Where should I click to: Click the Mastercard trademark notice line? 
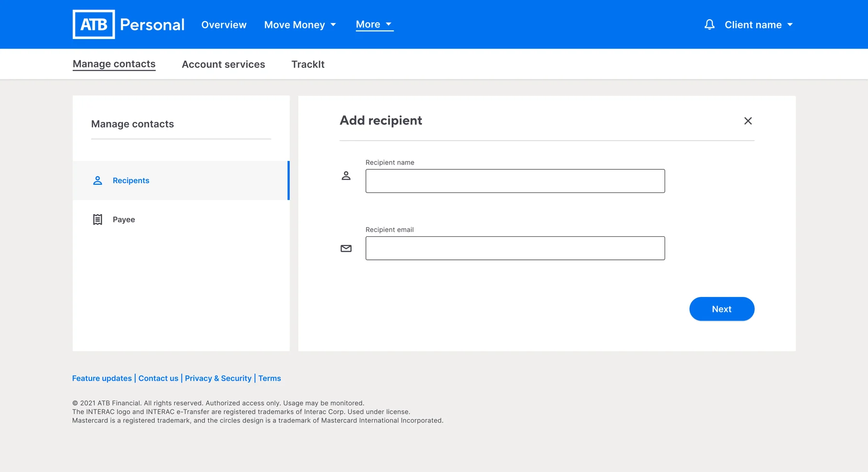tap(258, 420)
